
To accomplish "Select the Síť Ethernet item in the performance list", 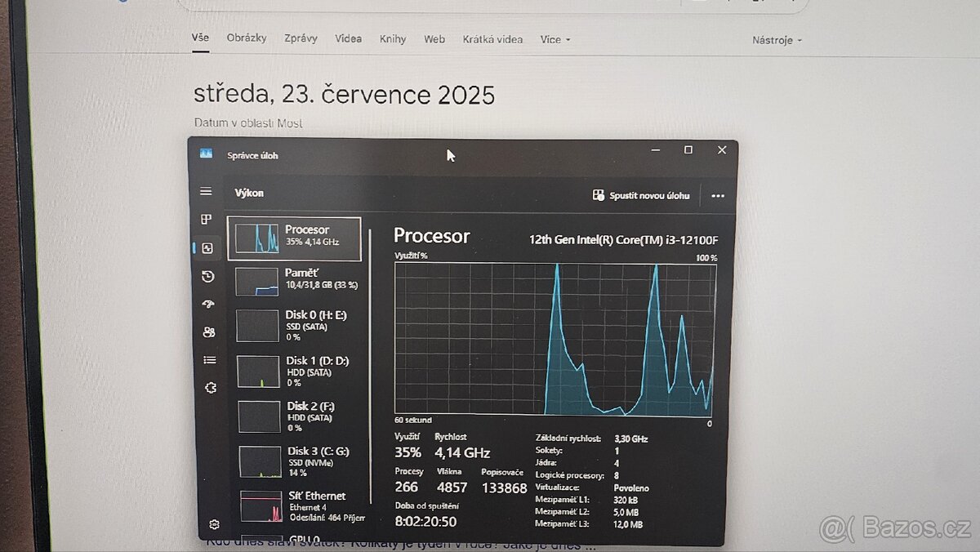I will (303, 506).
